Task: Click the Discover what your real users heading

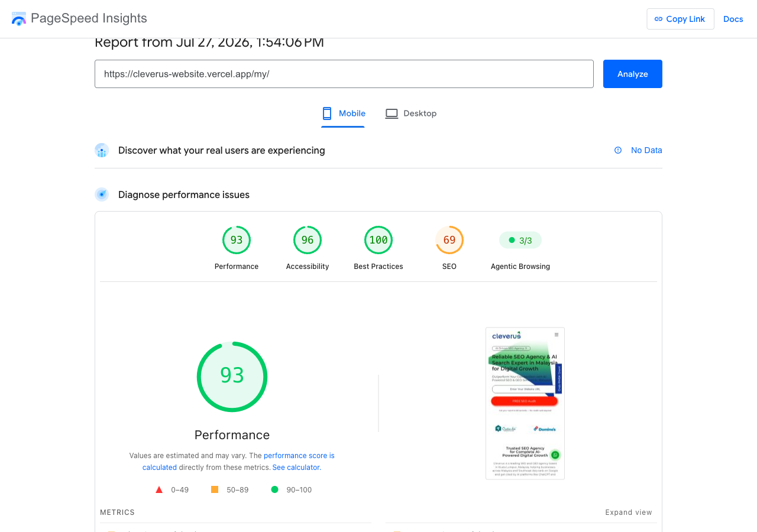Action: tap(222, 150)
